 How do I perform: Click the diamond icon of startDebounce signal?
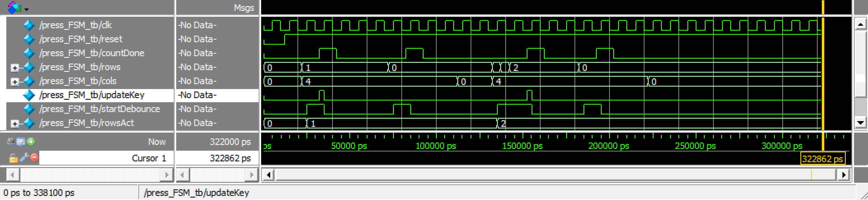pyautogui.click(x=29, y=109)
